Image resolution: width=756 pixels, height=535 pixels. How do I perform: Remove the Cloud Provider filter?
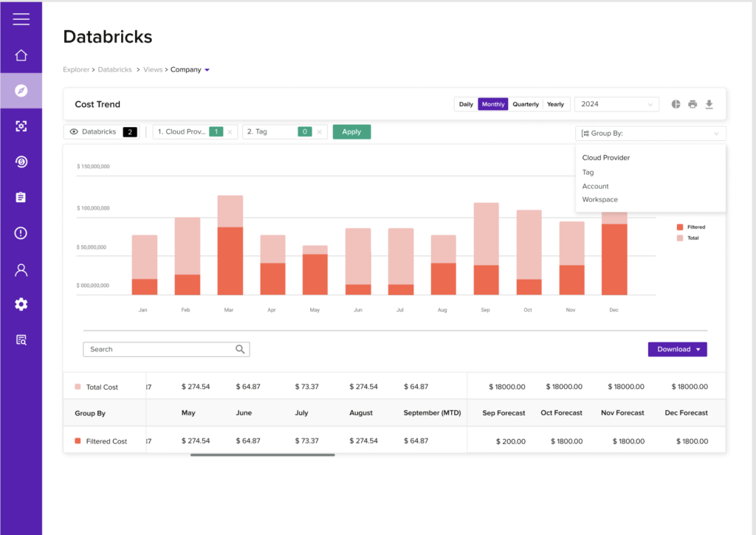coord(230,132)
